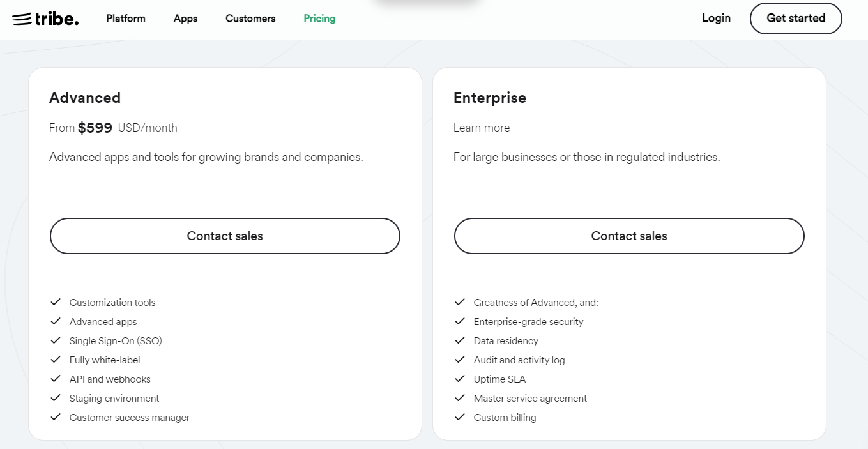Click the checkmark beside Fully white-label
Image resolution: width=868 pixels, height=449 pixels.
[x=56, y=360]
